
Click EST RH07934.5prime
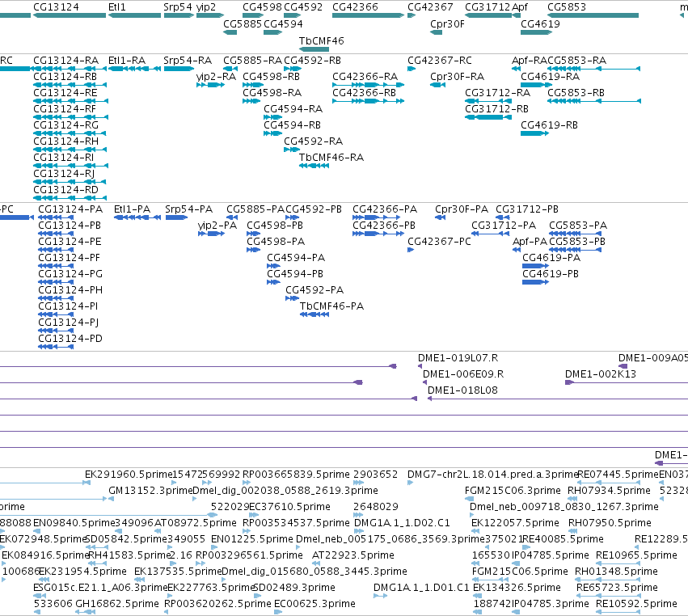[609, 491]
